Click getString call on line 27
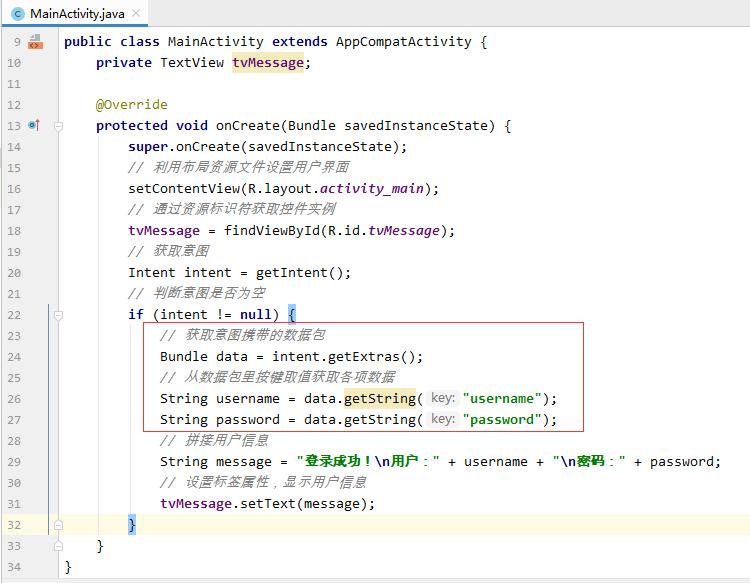The image size is (750, 583). [x=380, y=419]
